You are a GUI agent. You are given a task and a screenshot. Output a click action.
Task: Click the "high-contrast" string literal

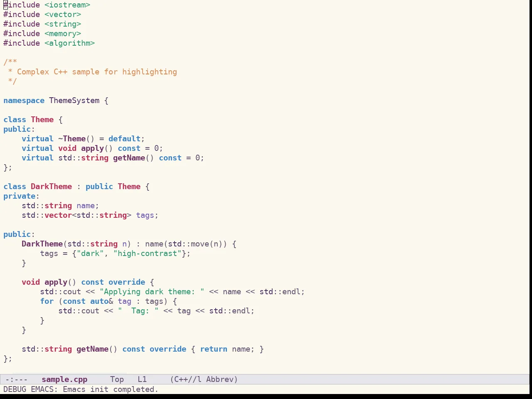[x=147, y=254]
